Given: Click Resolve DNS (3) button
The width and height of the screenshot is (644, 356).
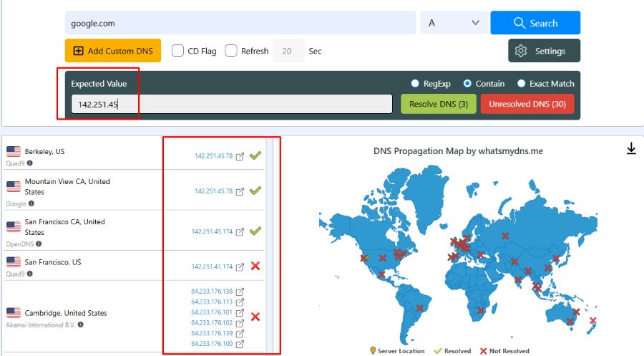Looking at the screenshot, I should click(438, 104).
